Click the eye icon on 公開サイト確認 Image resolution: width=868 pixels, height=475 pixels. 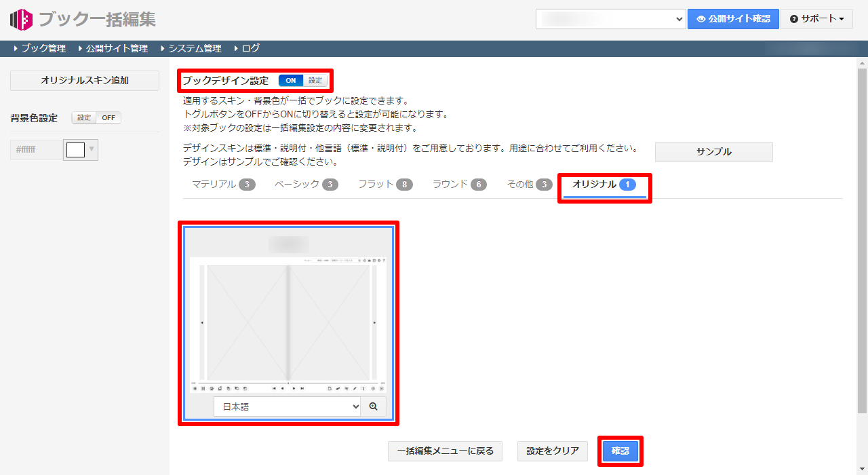[703, 18]
